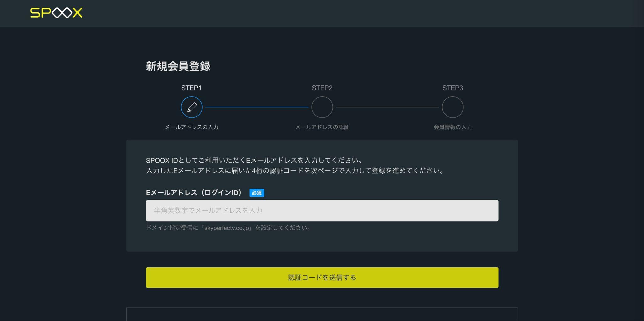Click the STEP3 label text
This screenshot has width=644, height=321.
(x=452, y=88)
